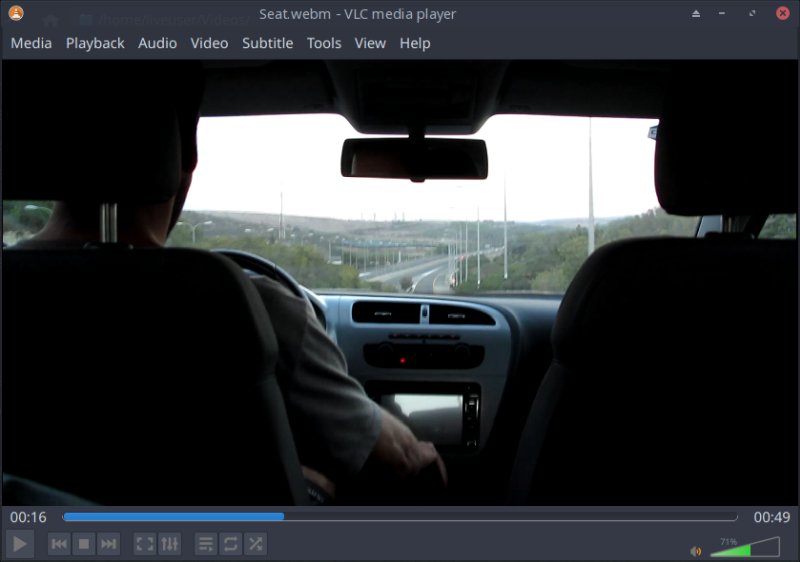Open the Tools menu

[x=324, y=43]
